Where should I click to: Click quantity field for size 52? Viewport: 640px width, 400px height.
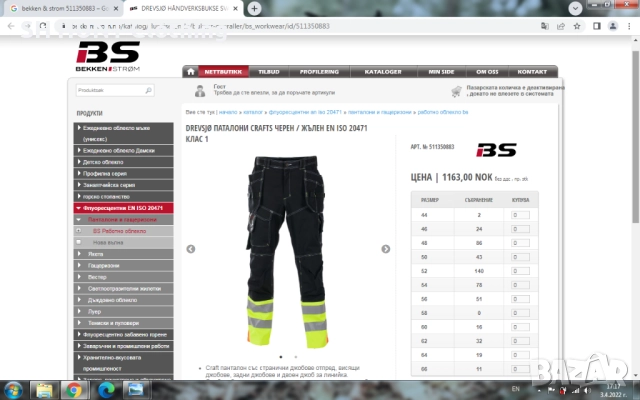pos(520,271)
